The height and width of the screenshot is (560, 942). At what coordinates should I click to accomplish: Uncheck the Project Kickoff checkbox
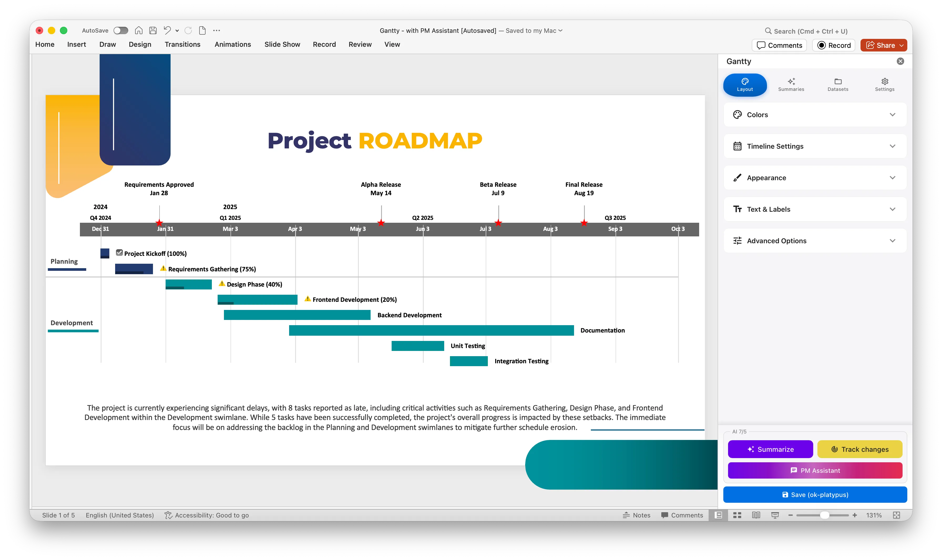pyautogui.click(x=119, y=253)
